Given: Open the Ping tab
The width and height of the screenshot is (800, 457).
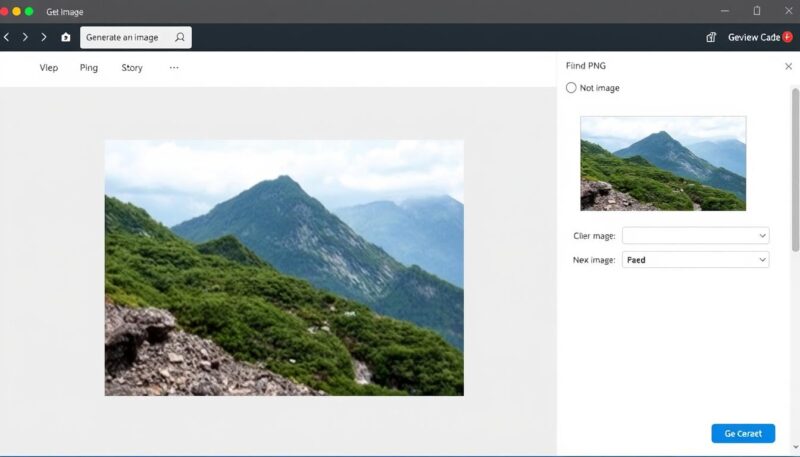Looking at the screenshot, I should point(89,68).
